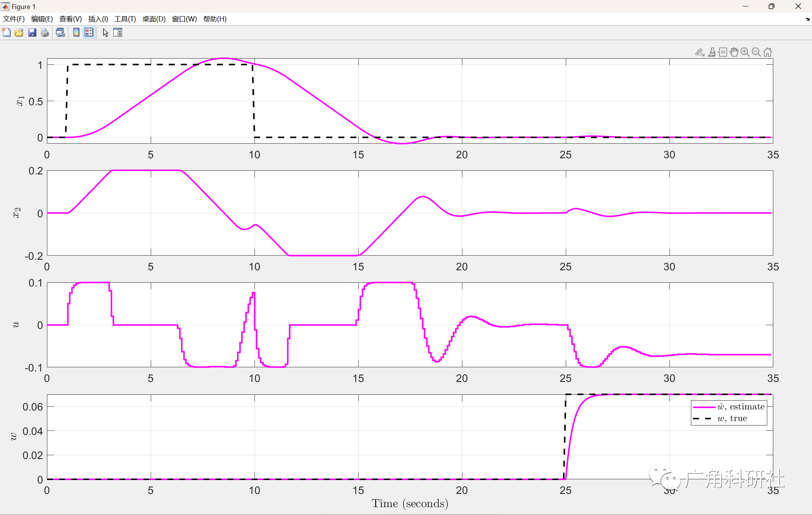Open the Property Inspector panel icon
This screenshot has width=812, height=515.
point(118,33)
